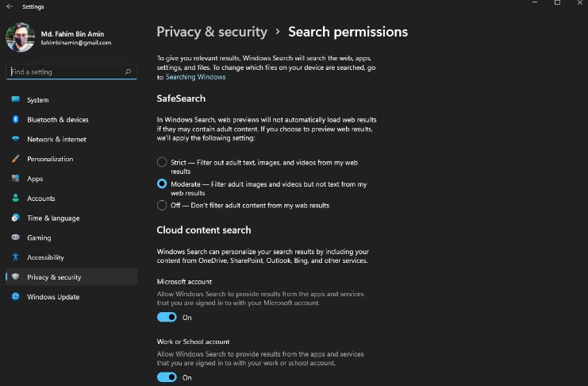This screenshot has width=588, height=386.
Task: Click the Time & language globe icon
Action: click(15, 218)
